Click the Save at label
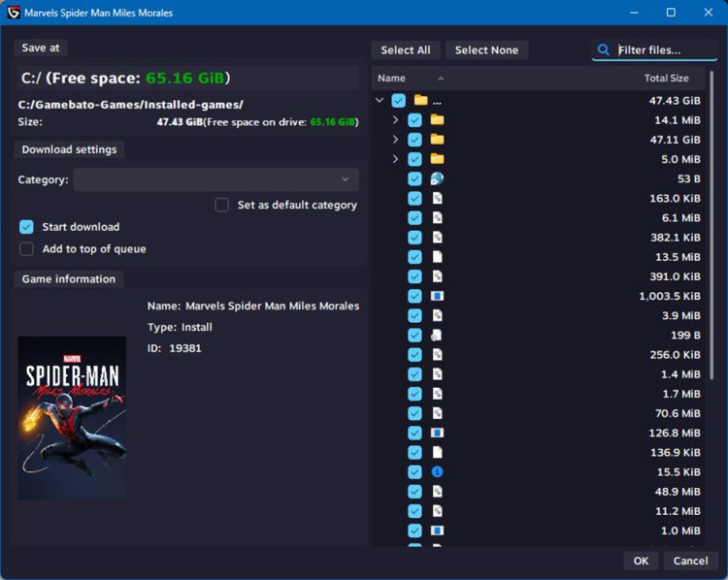This screenshot has width=728, height=580. [41, 48]
